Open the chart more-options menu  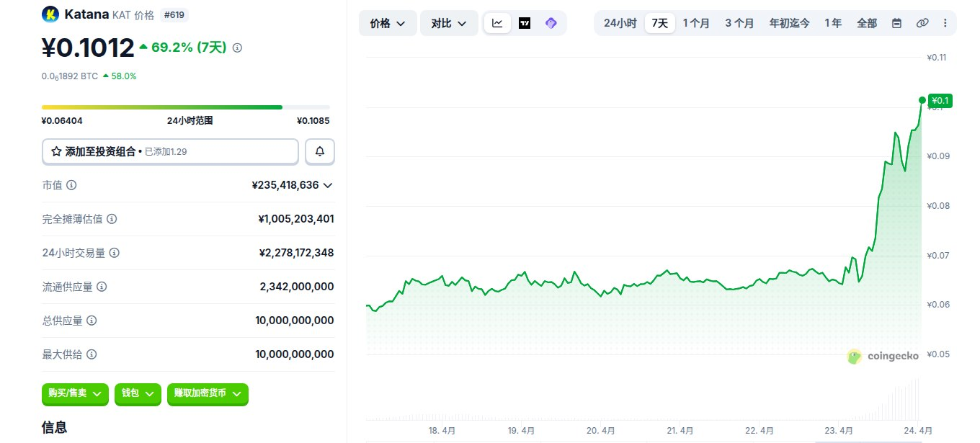click(x=945, y=23)
